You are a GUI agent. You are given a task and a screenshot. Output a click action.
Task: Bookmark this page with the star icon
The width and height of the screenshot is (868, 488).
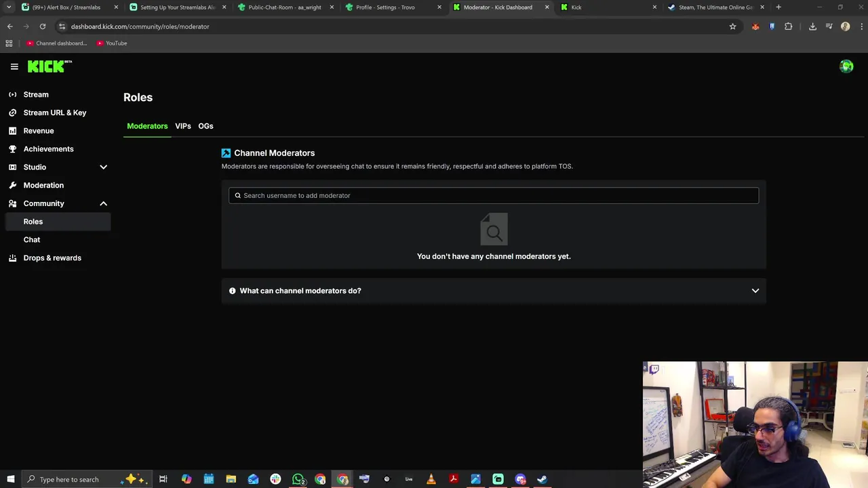[x=732, y=26]
